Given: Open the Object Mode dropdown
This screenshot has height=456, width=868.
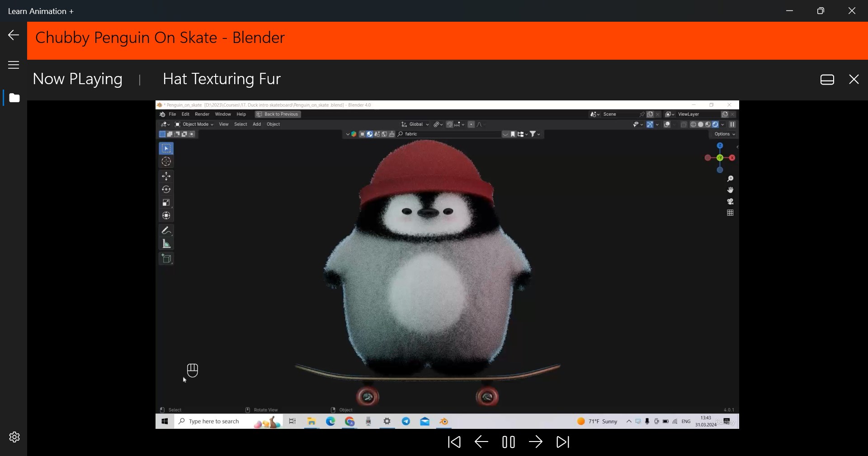Looking at the screenshot, I should click(193, 124).
